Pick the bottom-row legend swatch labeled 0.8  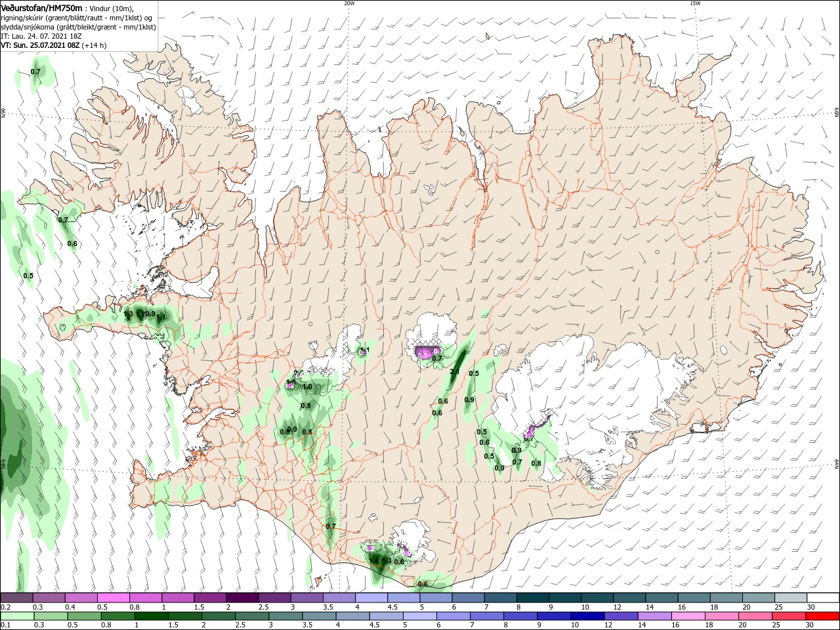pos(117,616)
